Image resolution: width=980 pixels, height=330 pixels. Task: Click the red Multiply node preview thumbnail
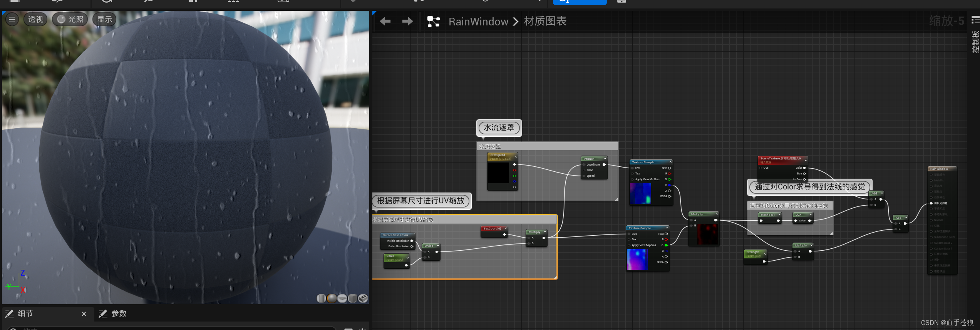[708, 234]
